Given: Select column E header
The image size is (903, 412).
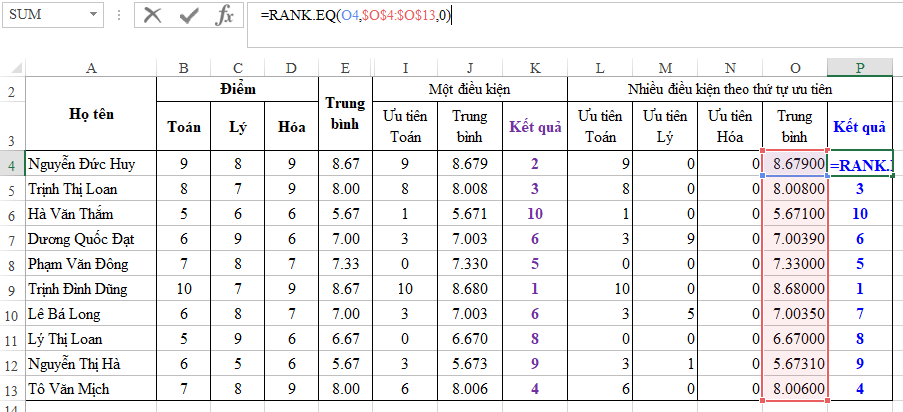Looking at the screenshot, I should pos(345,67).
